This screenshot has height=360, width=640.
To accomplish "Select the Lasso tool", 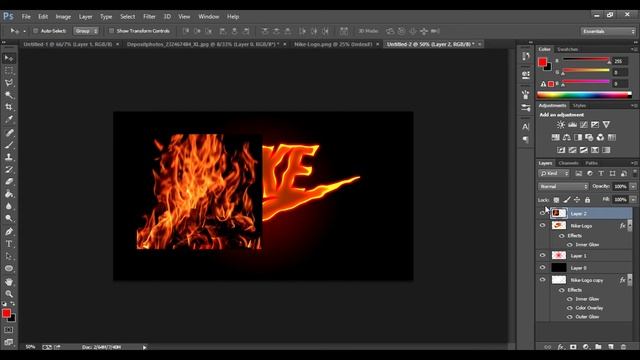I will pyautogui.click(x=9, y=83).
